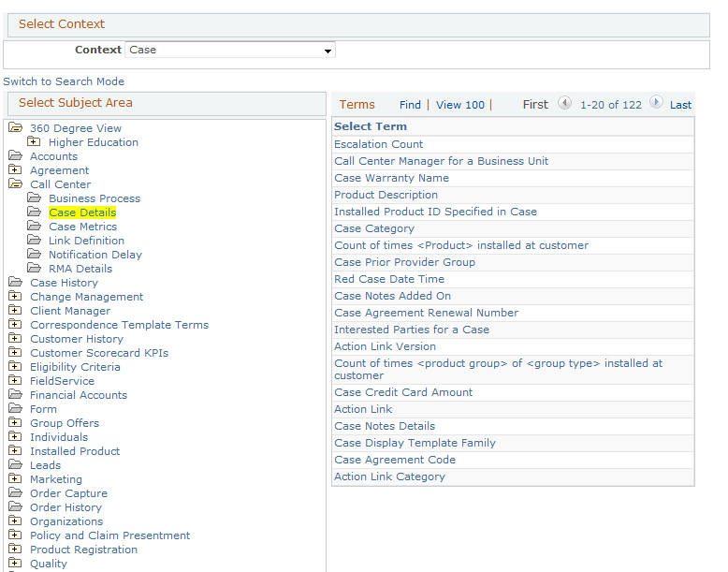The height and width of the screenshot is (572, 728).
Task: Select Case Display Template Family term
Action: 415,443
